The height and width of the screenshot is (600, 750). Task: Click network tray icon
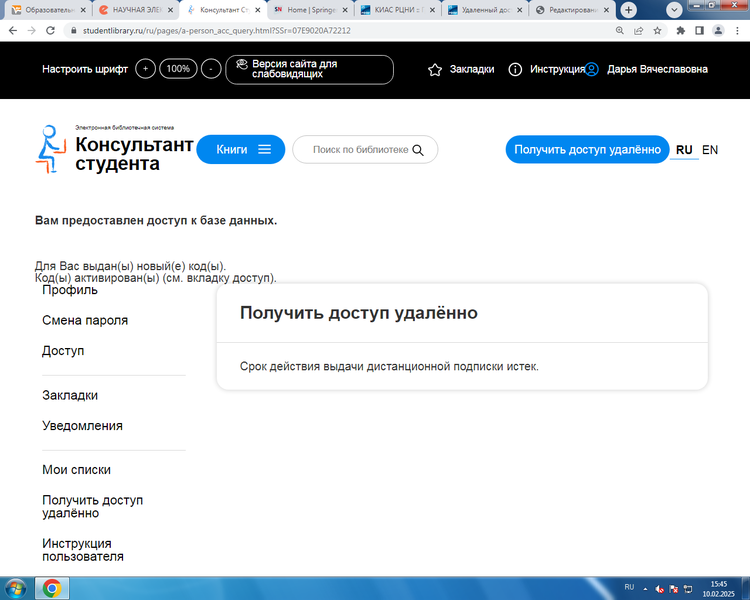tap(688, 589)
